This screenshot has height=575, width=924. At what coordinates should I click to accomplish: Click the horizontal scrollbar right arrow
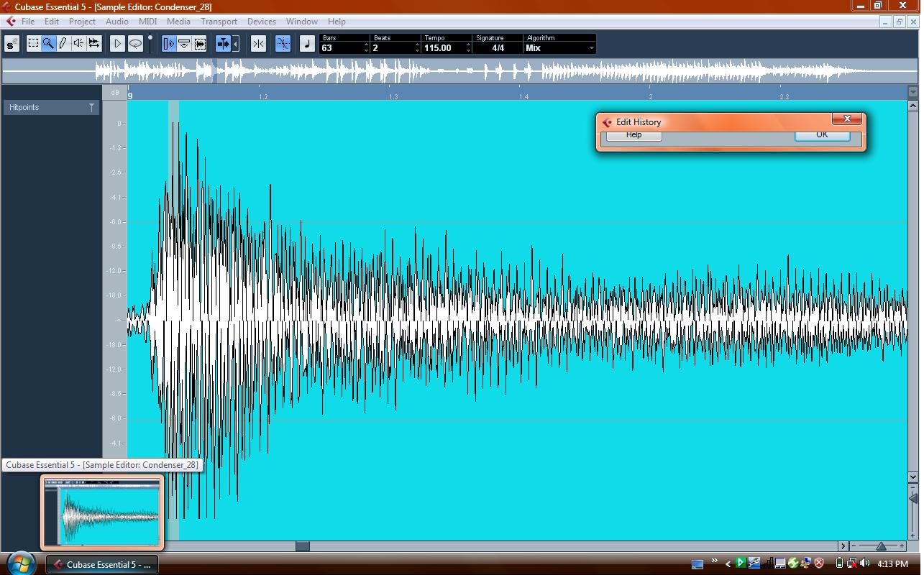click(843, 546)
